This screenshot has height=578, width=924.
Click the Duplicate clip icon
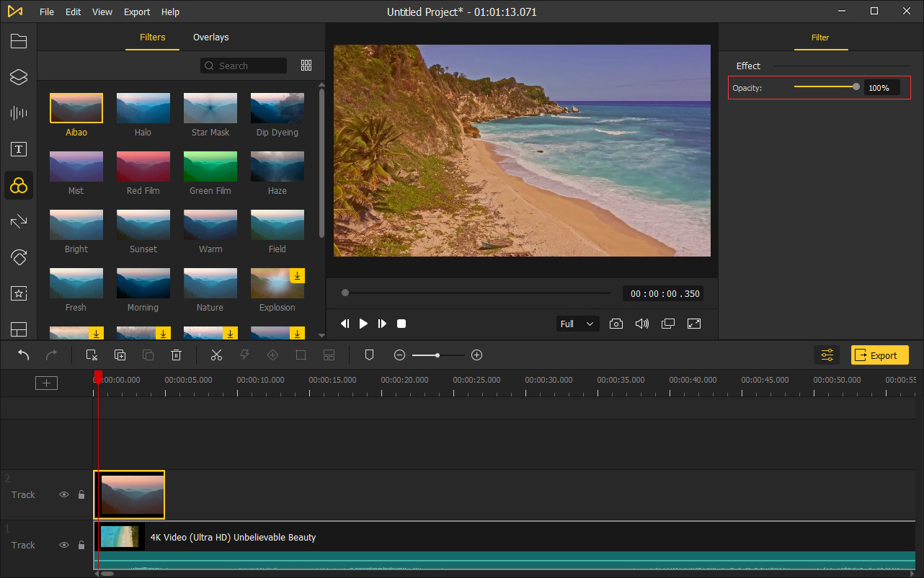120,355
